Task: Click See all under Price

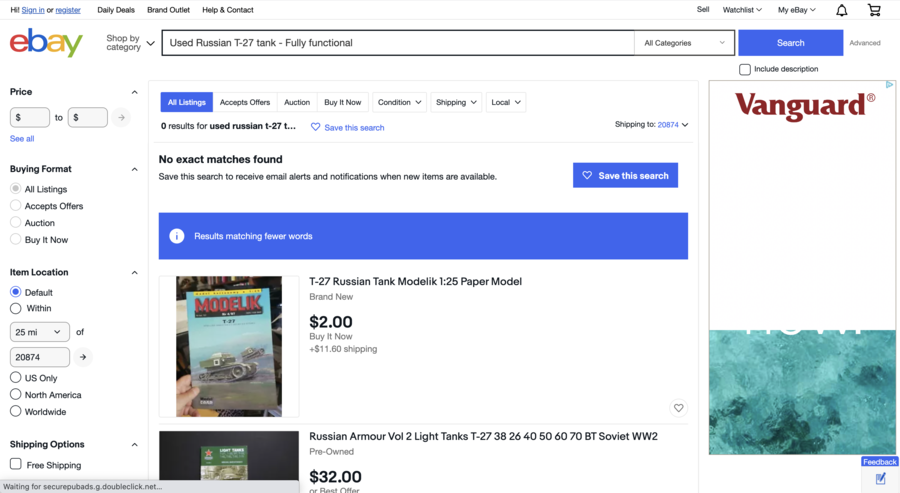Action: (22, 138)
